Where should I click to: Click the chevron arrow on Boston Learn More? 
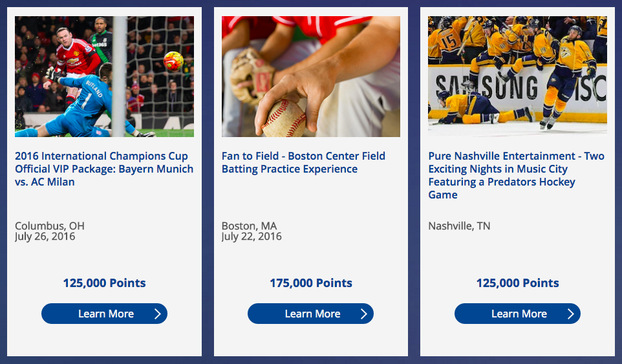[364, 314]
